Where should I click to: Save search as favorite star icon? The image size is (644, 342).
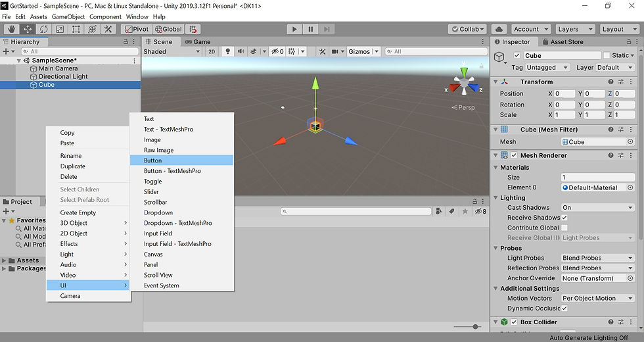point(465,211)
